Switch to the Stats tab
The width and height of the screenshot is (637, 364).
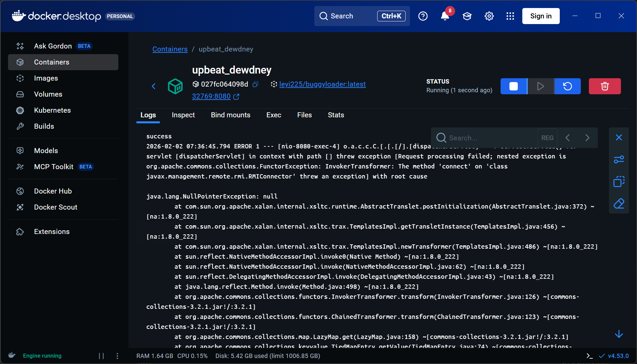[336, 115]
